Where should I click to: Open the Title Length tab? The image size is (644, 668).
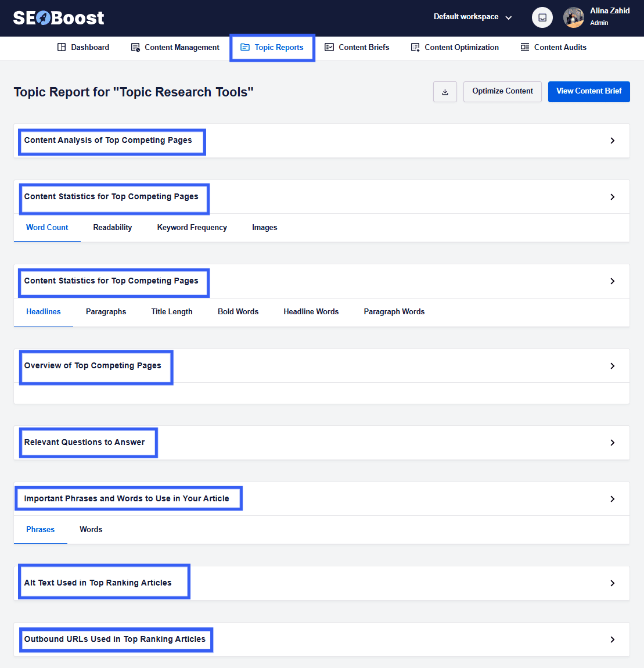[172, 312]
